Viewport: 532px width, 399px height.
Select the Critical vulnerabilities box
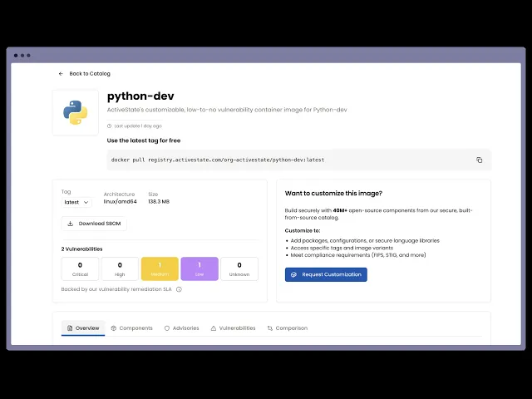pos(80,268)
